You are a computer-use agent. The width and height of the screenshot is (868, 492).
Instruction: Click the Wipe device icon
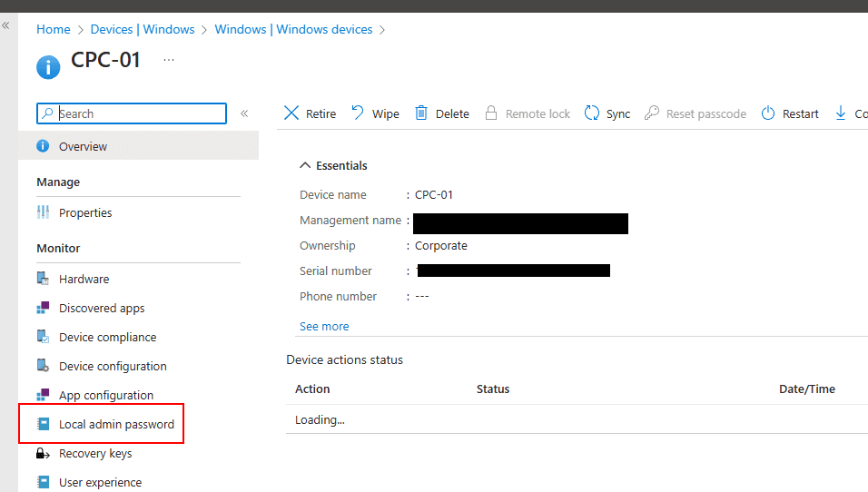(x=358, y=113)
